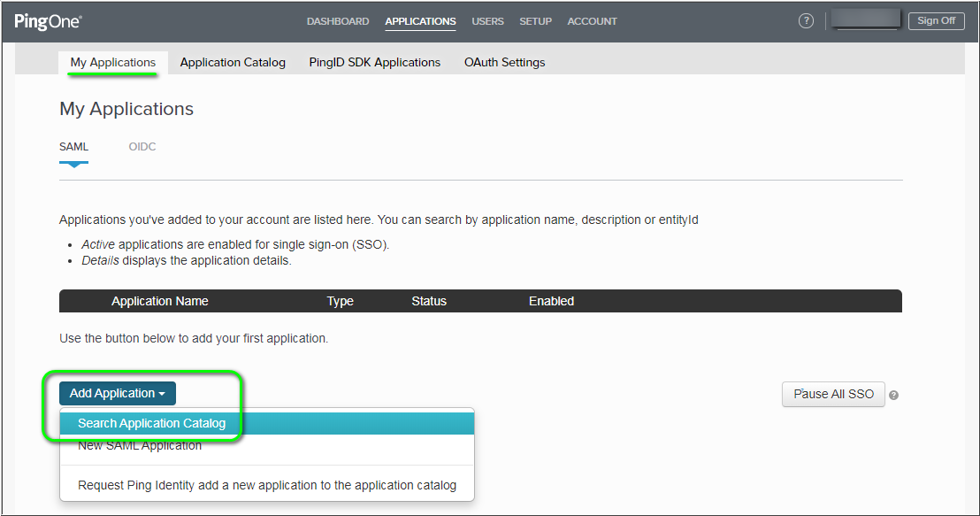This screenshot has width=980, height=516.
Task: Click Request Ping Identity add a new application
Action: [267, 485]
